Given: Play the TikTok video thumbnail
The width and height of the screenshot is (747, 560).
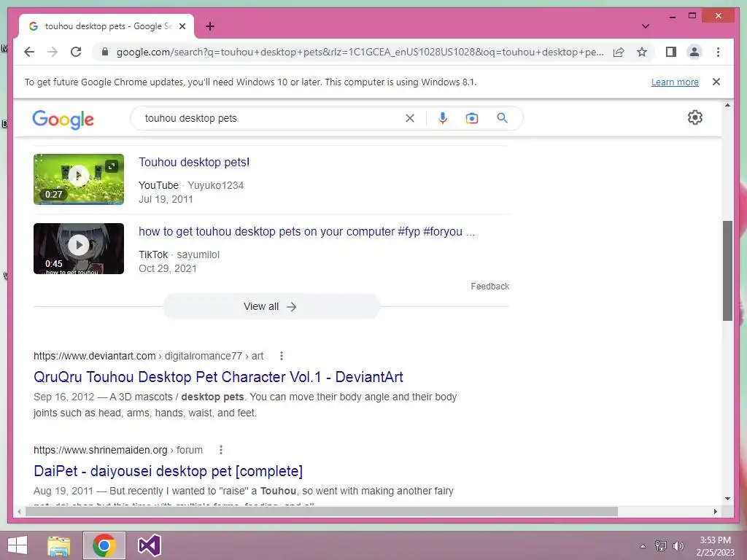Looking at the screenshot, I should pos(79,245).
